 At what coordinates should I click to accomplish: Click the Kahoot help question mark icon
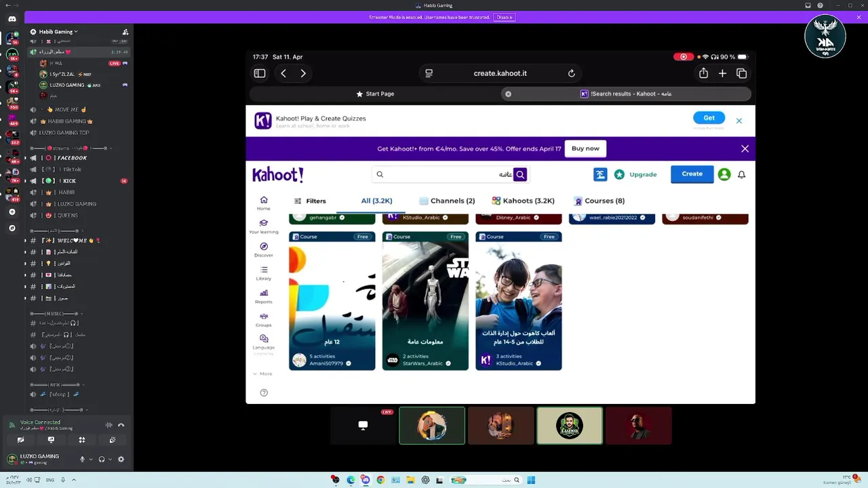tap(264, 392)
